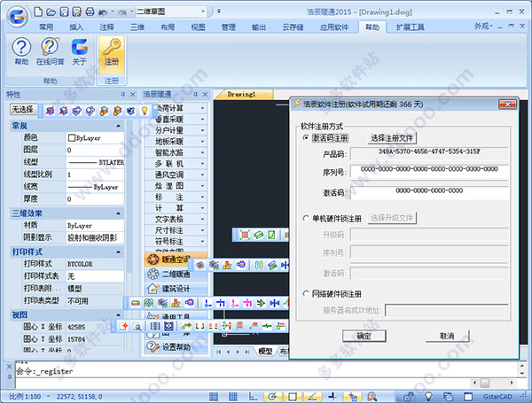The image size is (532, 403).
Task: Click the 选择注册文件 button
Action: 392,138
